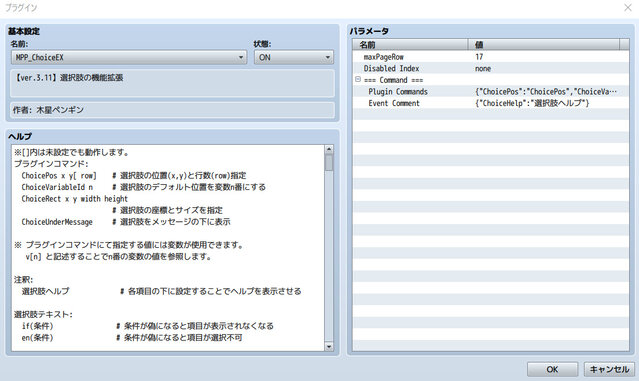Viewport: 639px width, 381px height.
Task: Click the author field 木星ペンギン
Action: pyautogui.click(x=172, y=110)
